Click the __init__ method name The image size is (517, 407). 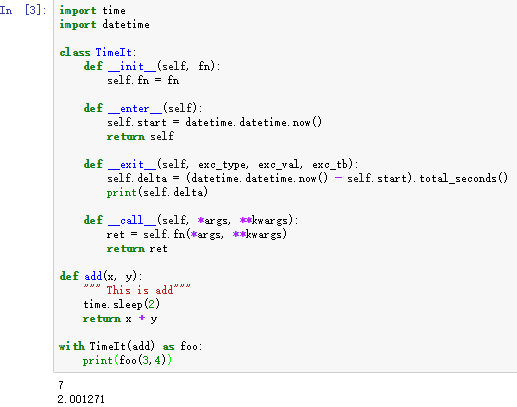point(132,66)
